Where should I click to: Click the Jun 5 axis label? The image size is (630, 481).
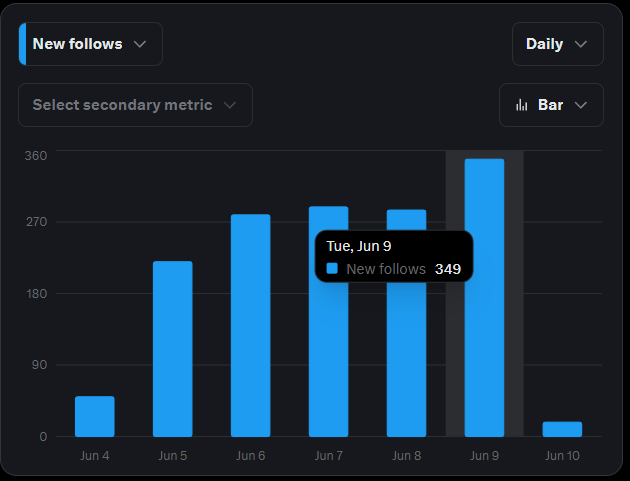173,456
